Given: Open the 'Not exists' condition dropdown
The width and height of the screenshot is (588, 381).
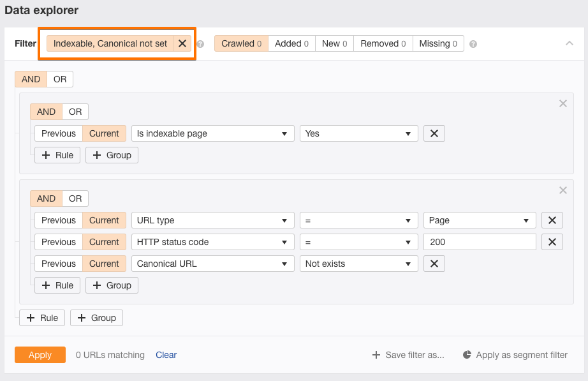Looking at the screenshot, I should [358, 264].
